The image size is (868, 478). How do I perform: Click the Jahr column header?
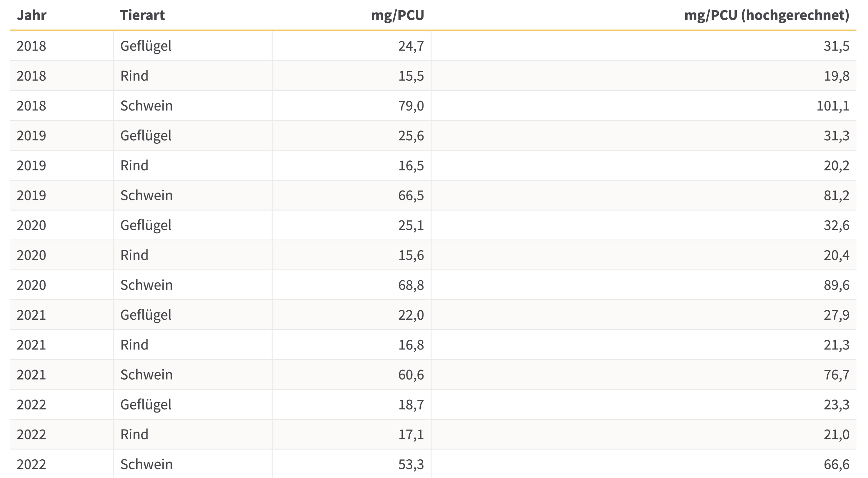tap(31, 15)
